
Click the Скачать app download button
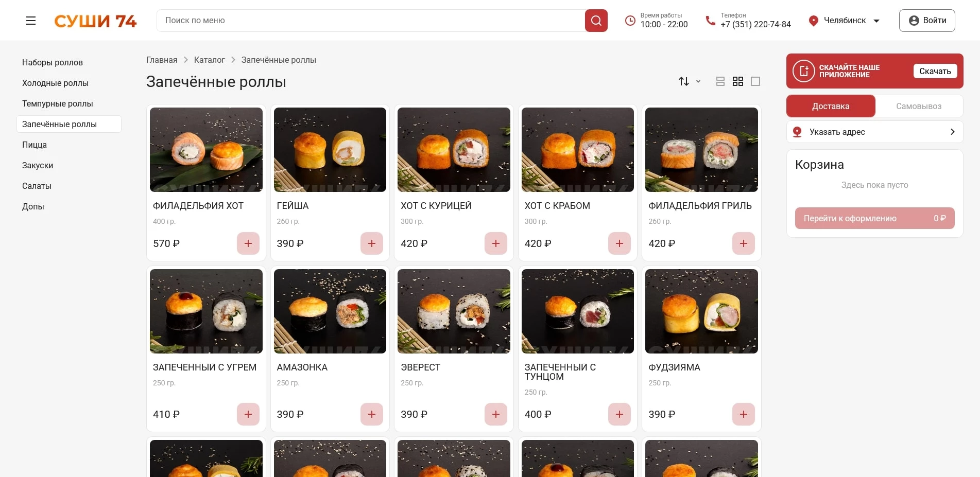pos(935,71)
